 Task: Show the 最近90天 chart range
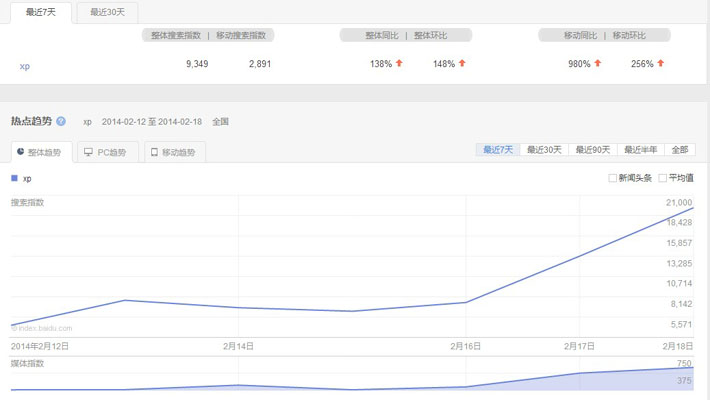point(592,150)
